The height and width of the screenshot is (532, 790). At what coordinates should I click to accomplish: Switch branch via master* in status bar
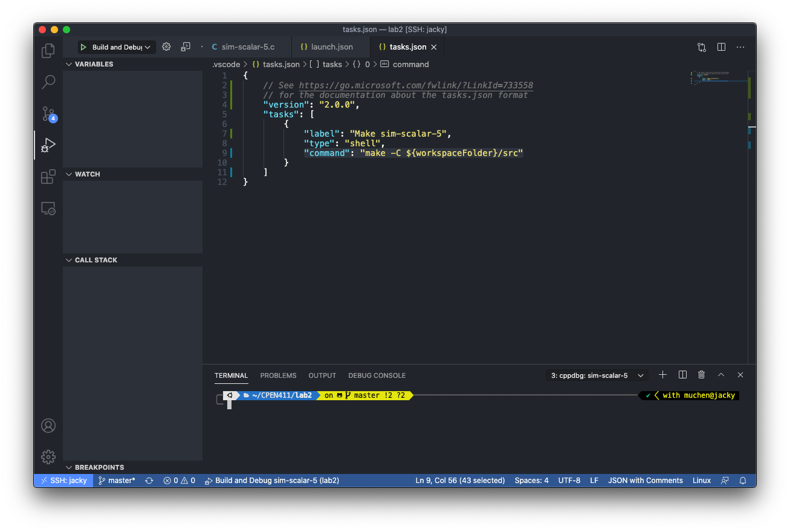click(x=117, y=481)
